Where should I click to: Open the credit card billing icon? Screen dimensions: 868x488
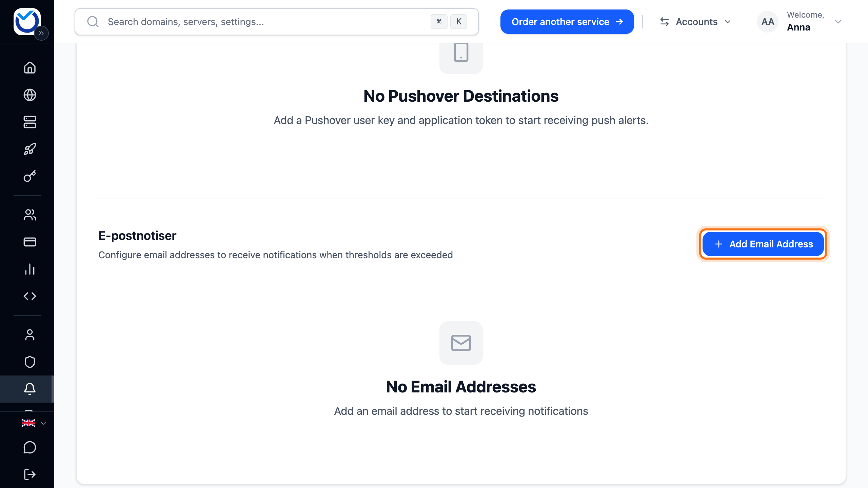(30, 242)
